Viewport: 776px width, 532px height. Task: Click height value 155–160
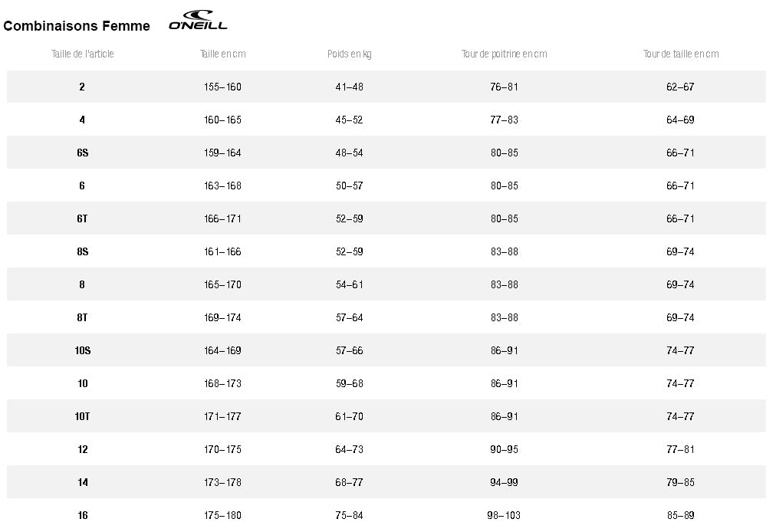pyautogui.click(x=222, y=87)
